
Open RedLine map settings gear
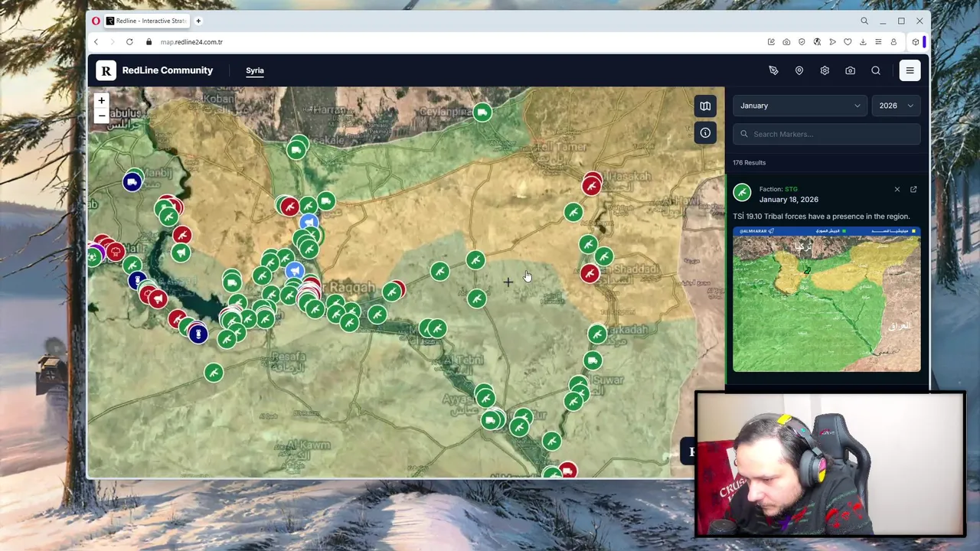825,70
